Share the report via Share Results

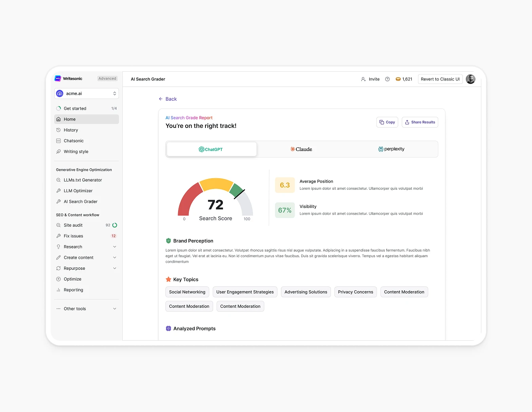420,122
